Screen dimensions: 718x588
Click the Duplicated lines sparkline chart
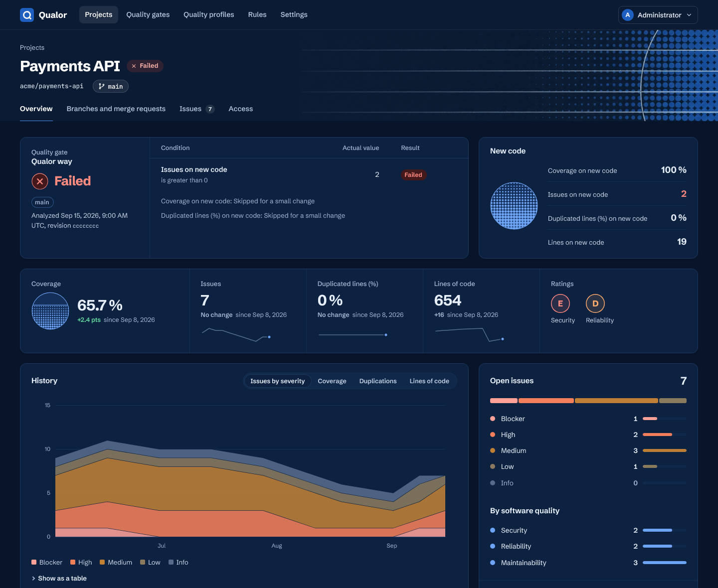pos(353,335)
